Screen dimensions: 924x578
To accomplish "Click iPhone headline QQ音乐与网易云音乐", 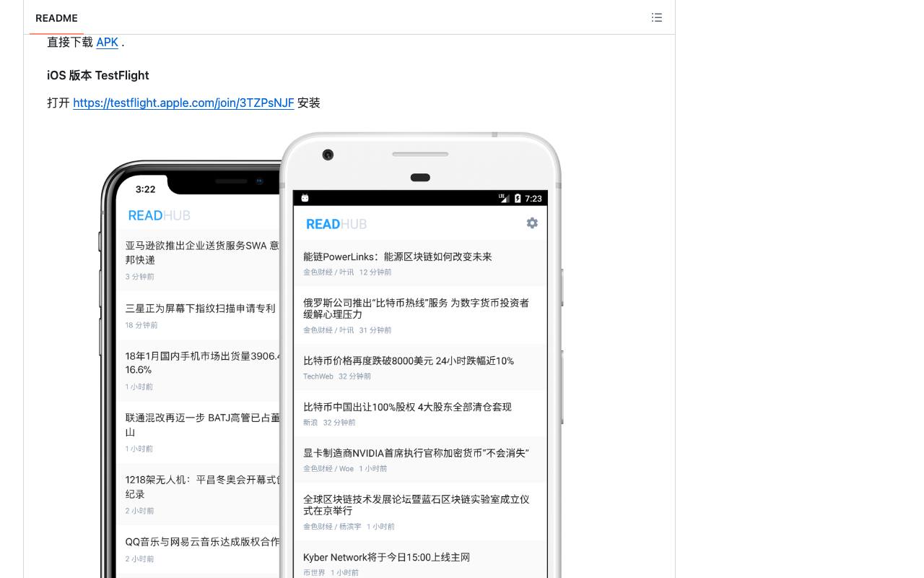I will click(202, 541).
